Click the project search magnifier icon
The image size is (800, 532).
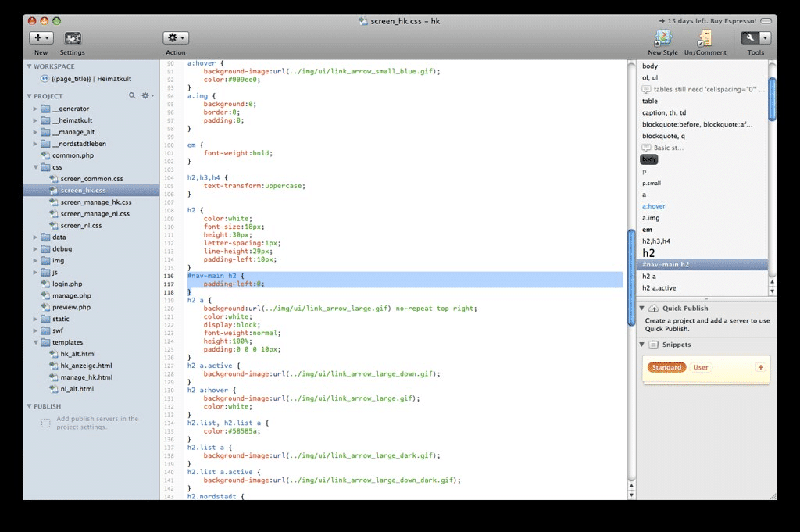pyautogui.click(x=133, y=95)
